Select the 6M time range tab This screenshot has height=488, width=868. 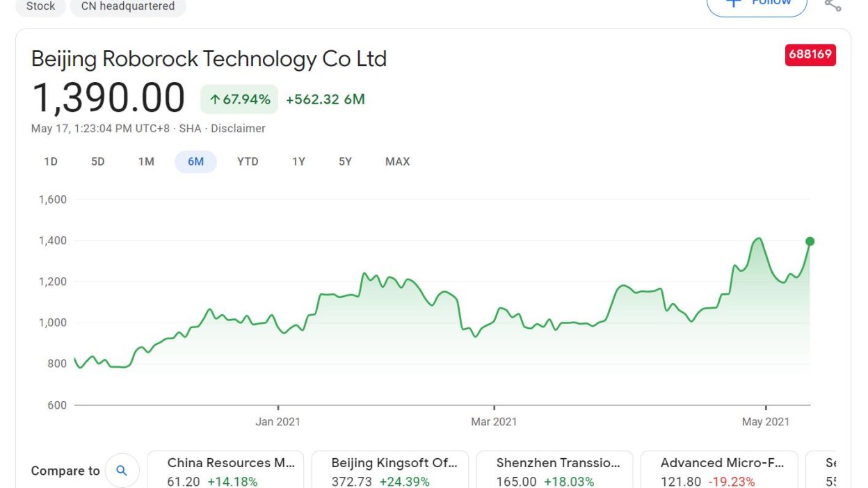[195, 161]
